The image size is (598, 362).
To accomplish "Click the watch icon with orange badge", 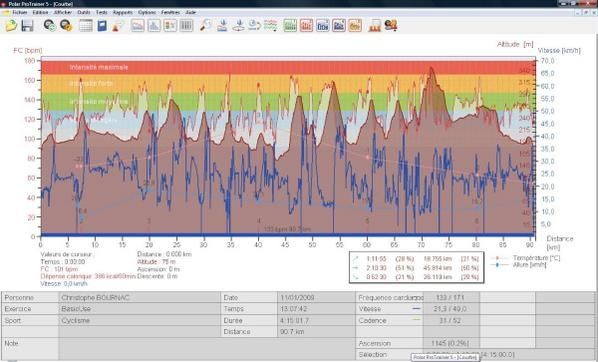I will (66, 26).
